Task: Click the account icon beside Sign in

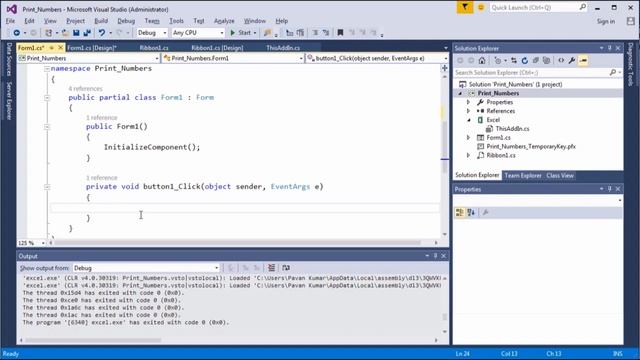Action: 631,21
